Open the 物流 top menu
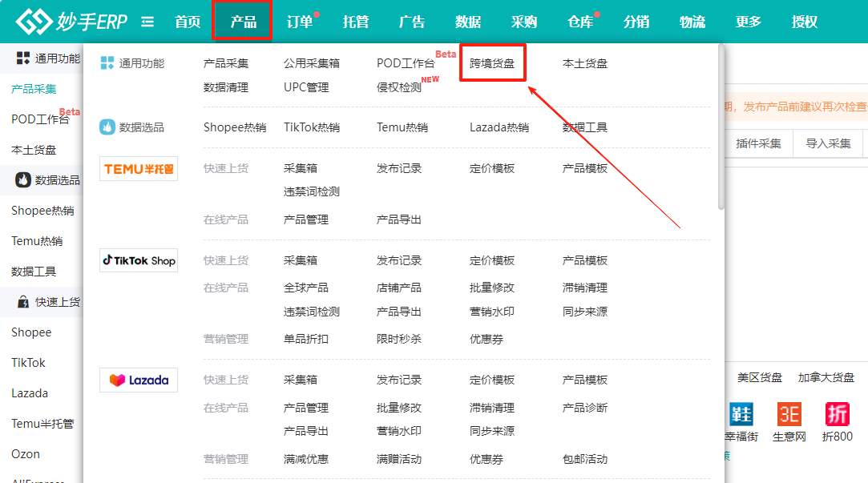The height and width of the screenshot is (483, 868). click(692, 22)
